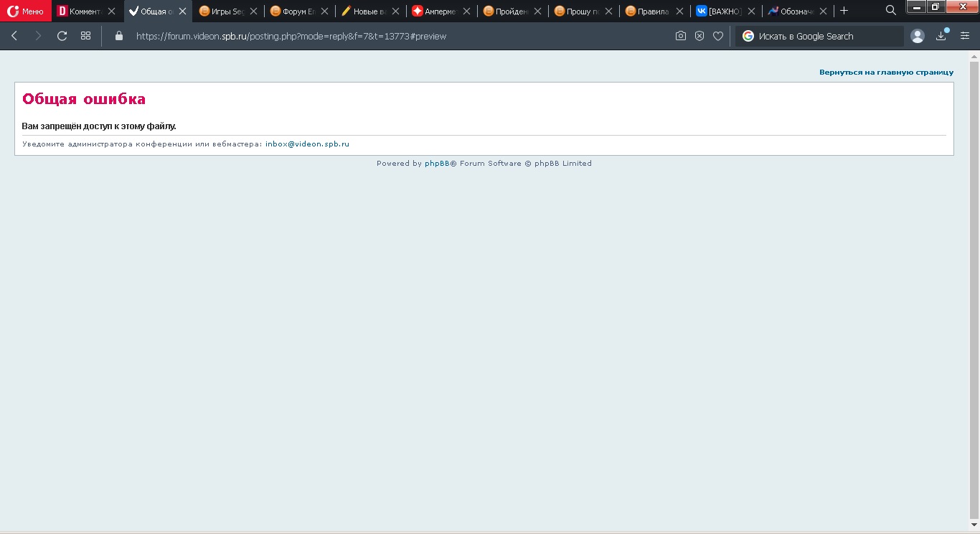Open a new tab with plus button
Viewport: 980px width, 534px height.
844,11
